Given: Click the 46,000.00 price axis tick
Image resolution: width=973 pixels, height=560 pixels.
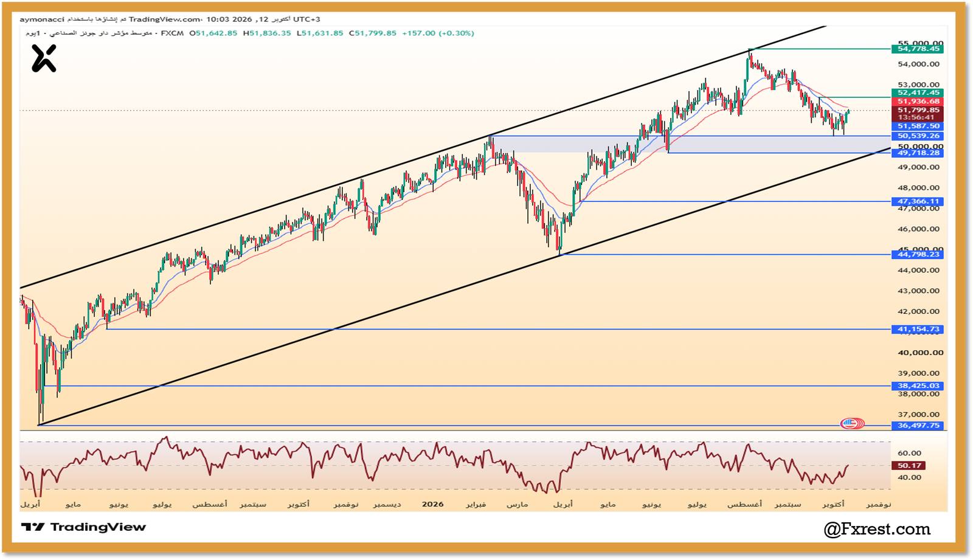Looking at the screenshot, I should click(x=918, y=229).
